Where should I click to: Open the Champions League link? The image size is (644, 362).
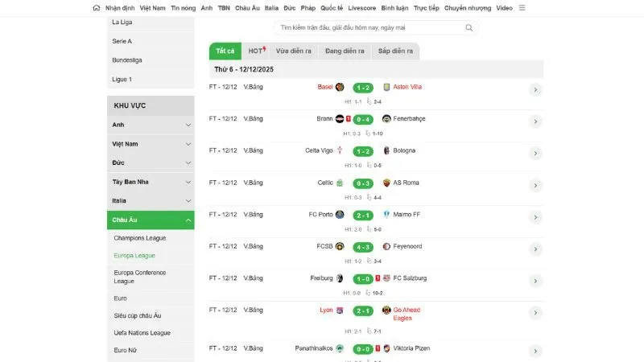139,238
